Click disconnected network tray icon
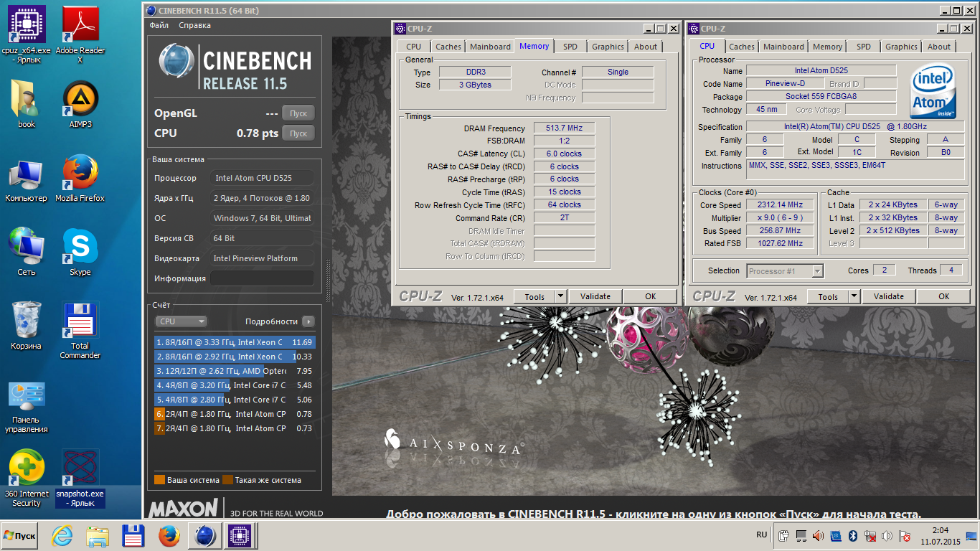980x551 pixels. pos(870,536)
